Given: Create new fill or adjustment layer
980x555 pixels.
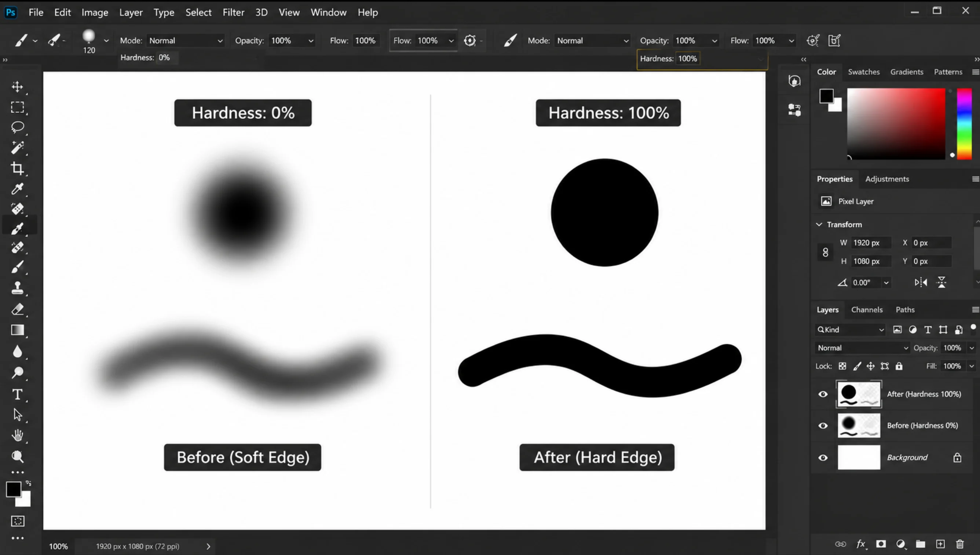Looking at the screenshot, I should tap(901, 544).
